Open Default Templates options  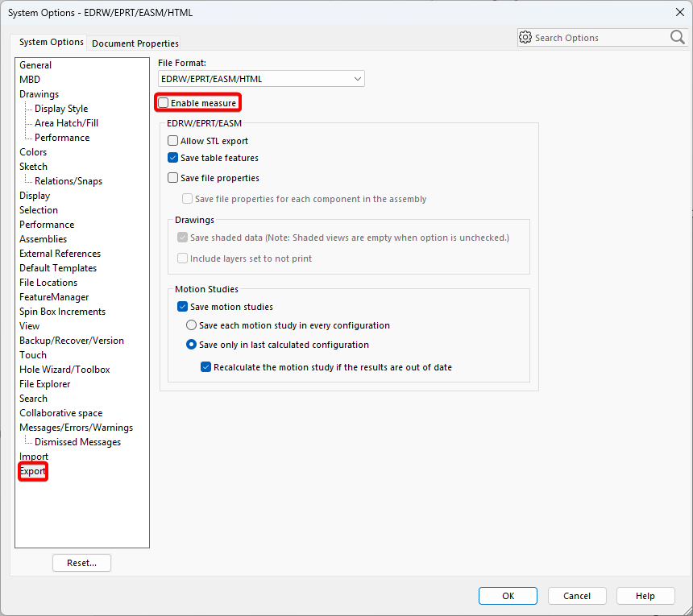coord(58,268)
